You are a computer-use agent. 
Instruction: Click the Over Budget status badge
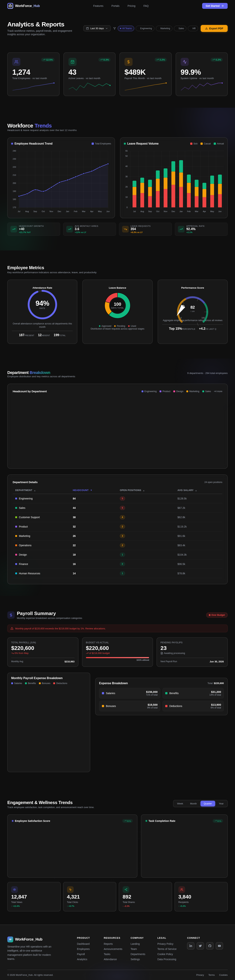[x=217, y=615]
